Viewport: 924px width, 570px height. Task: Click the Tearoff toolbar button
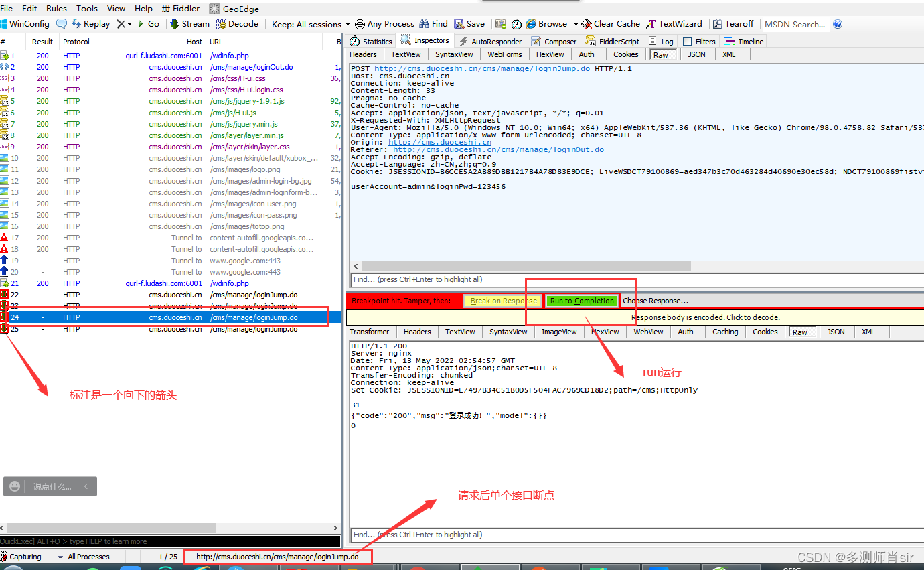tap(733, 24)
